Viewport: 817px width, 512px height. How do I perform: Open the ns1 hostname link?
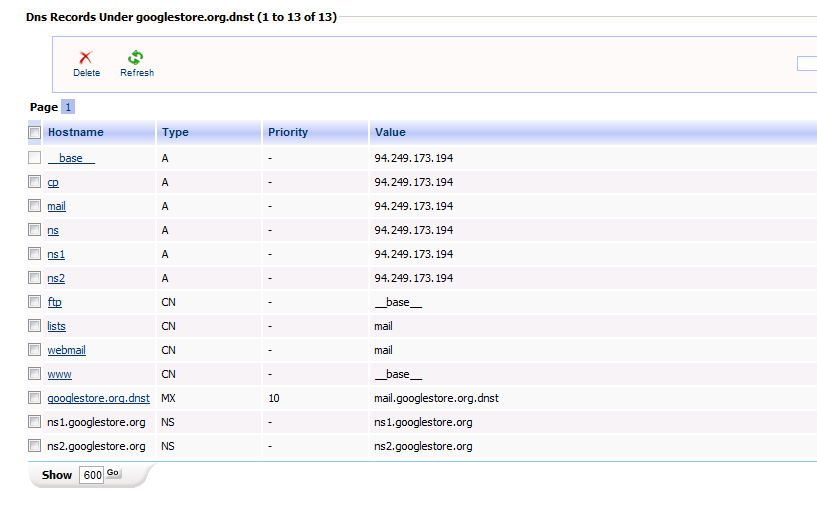tap(56, 254)
